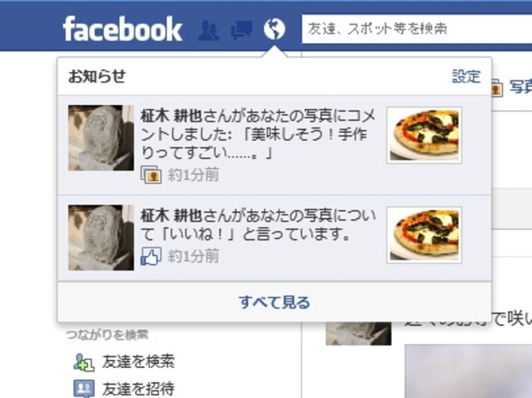The image size is (532, 398).
Task: Select the 友達を招待 sidebar link
Action: tap(138, 389)
